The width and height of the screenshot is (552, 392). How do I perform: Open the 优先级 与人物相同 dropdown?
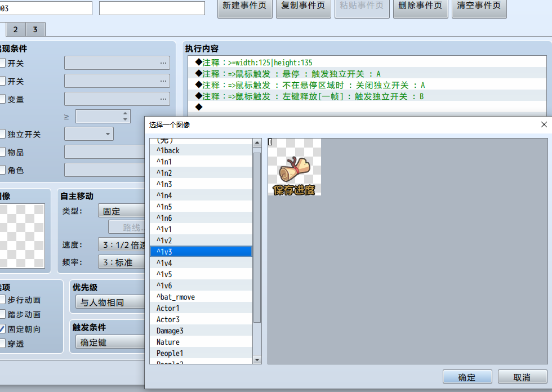110,302
